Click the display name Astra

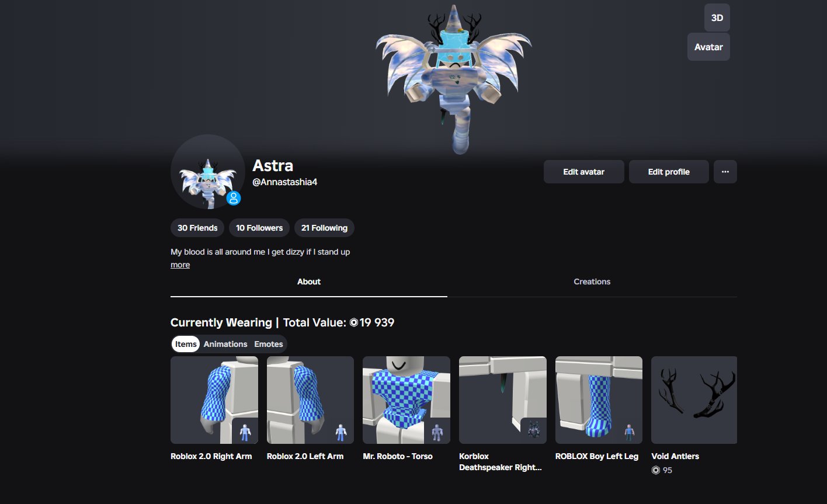point(273,166)
